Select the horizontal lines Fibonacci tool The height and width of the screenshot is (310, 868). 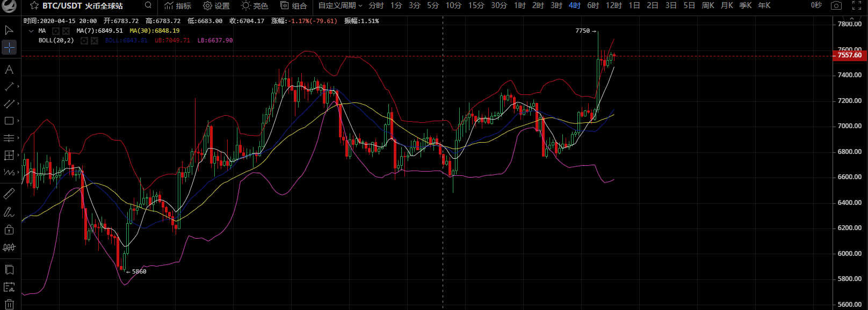[9, 138]
